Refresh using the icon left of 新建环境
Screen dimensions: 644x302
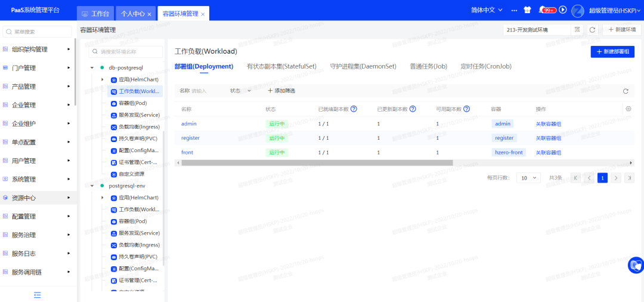click(x=592, y=29)
